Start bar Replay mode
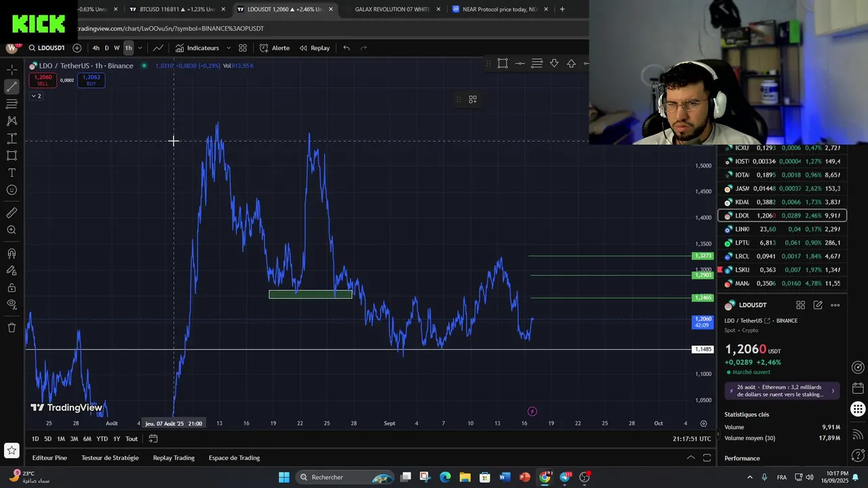The image size is (868, 488). click(x=315, y=48)
